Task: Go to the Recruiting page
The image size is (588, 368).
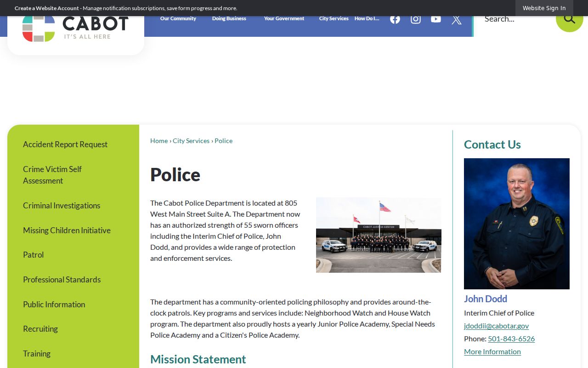Action: coord(40,329)
